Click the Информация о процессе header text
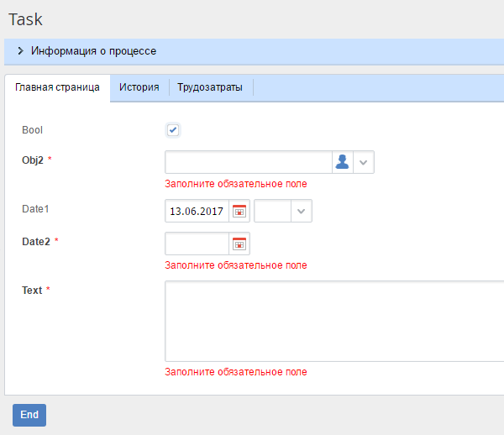 point(93,51)
